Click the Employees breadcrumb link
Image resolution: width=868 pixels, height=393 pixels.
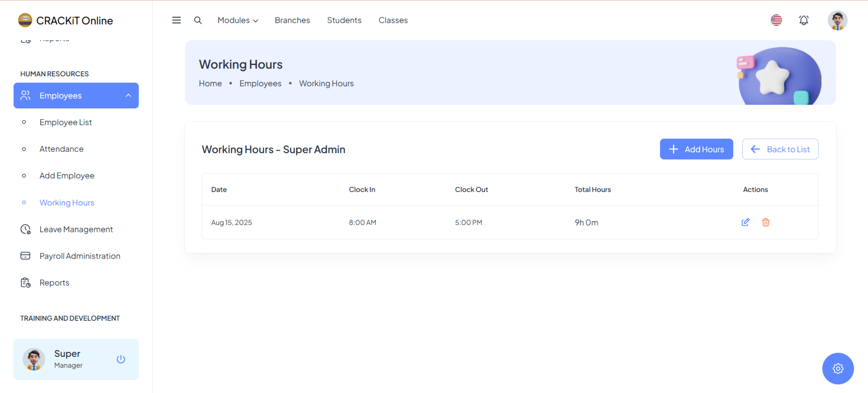point(260,84)
